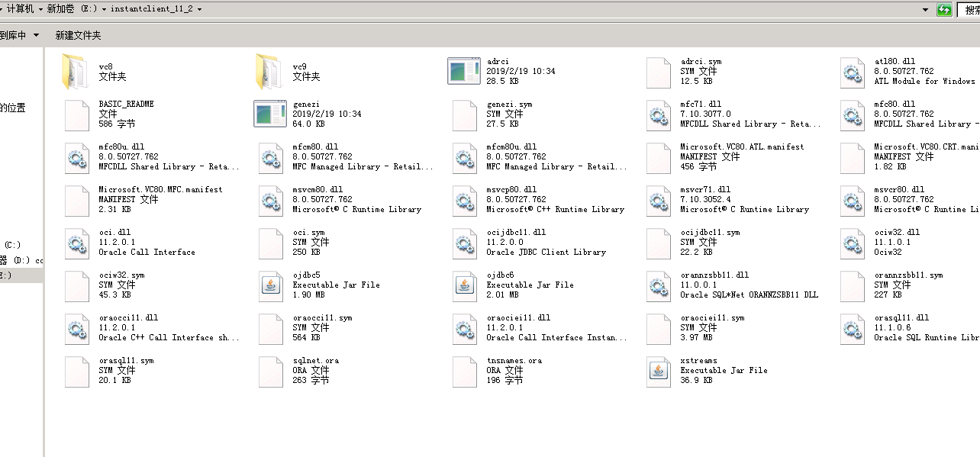980x457 pixels.
Task: Click the green refresh icon in address bar
Action: [x=944, y=10]
